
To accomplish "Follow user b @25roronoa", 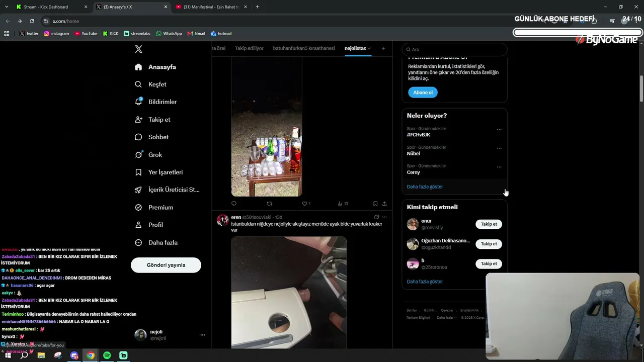I will 489,263.
